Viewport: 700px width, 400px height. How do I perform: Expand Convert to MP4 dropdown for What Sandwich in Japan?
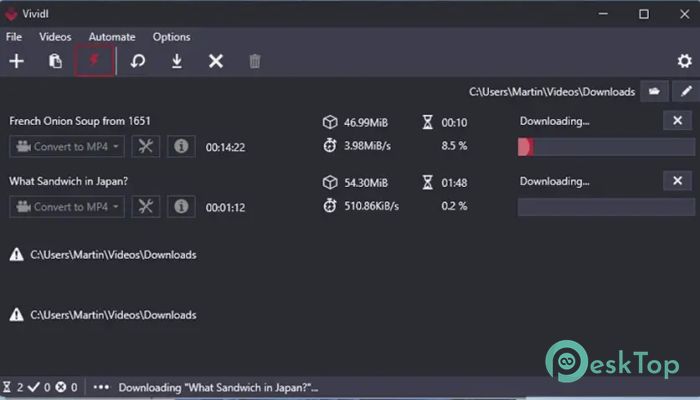[x=67, y=207]
